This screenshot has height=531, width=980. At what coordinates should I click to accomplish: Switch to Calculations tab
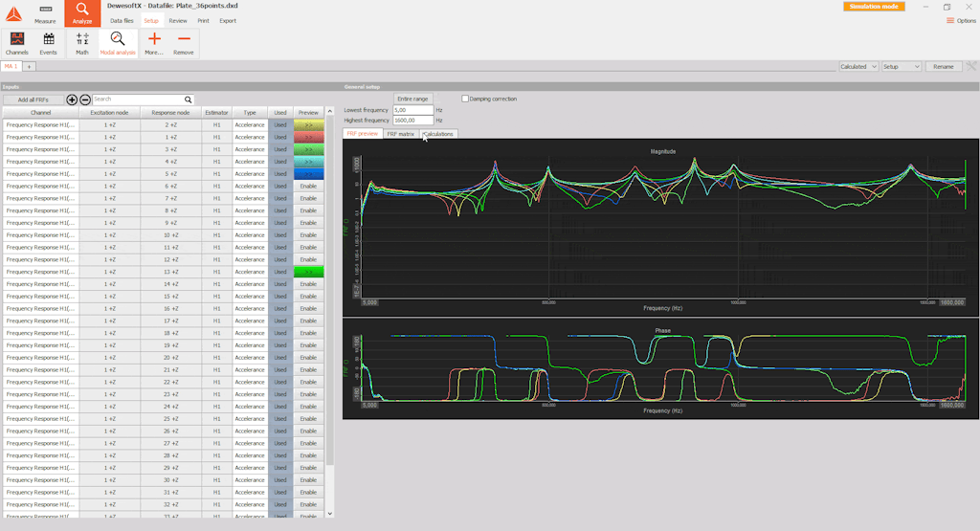click(438, 134)
